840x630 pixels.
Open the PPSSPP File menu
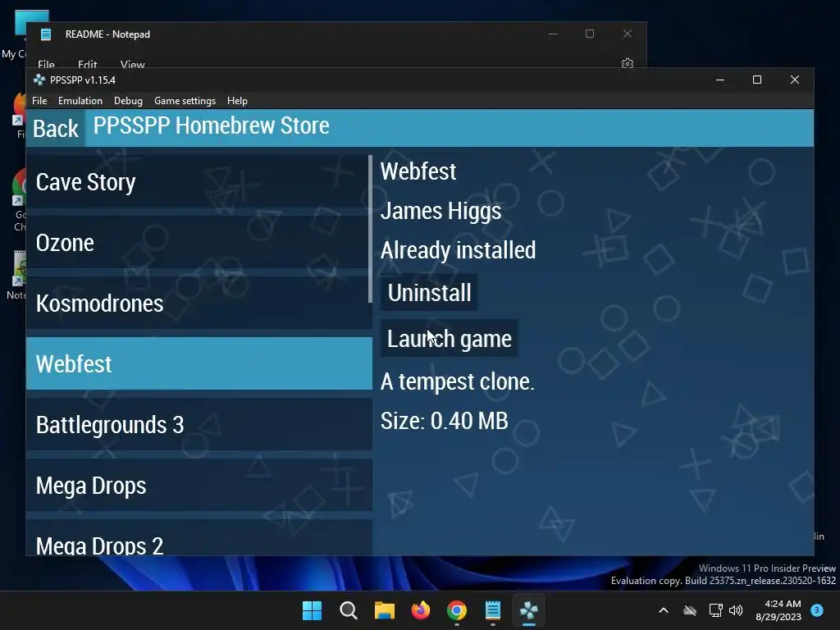(39, 101)
